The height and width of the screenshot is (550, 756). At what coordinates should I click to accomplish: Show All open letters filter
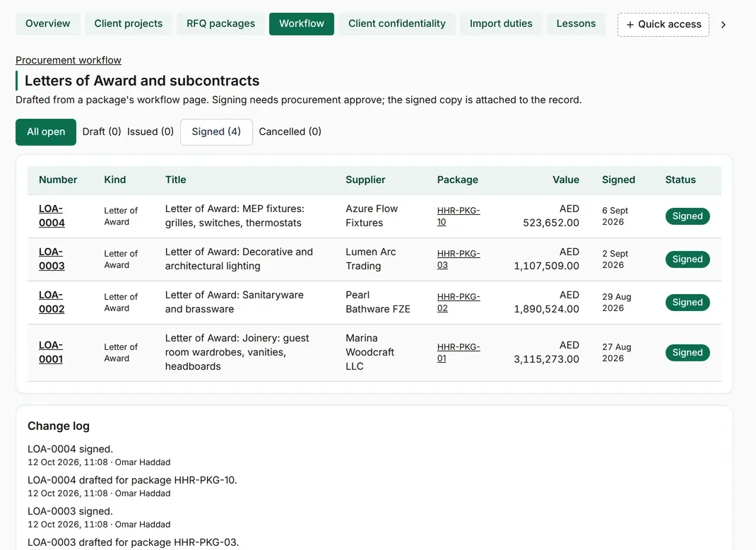[46, 131]
